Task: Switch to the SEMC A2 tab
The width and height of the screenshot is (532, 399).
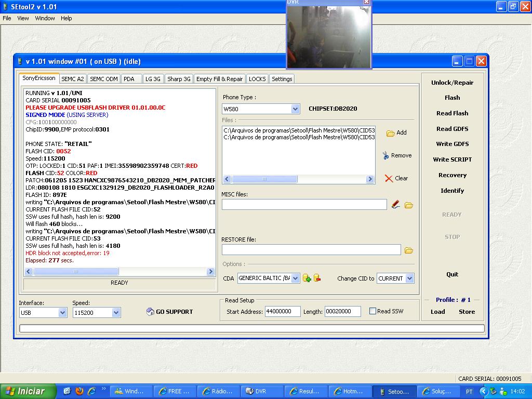Action: coord(73,79)
